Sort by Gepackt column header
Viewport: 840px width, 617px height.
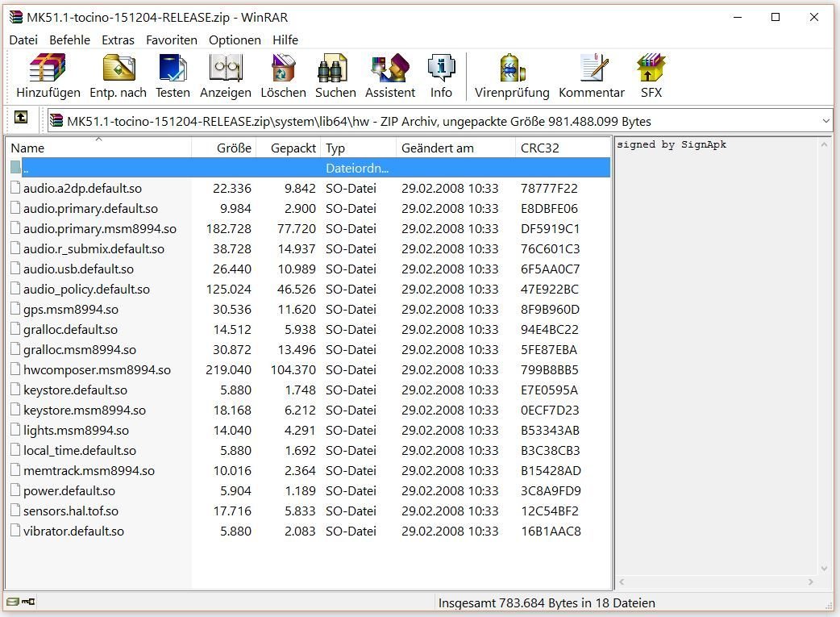click(x=289, y=148)
